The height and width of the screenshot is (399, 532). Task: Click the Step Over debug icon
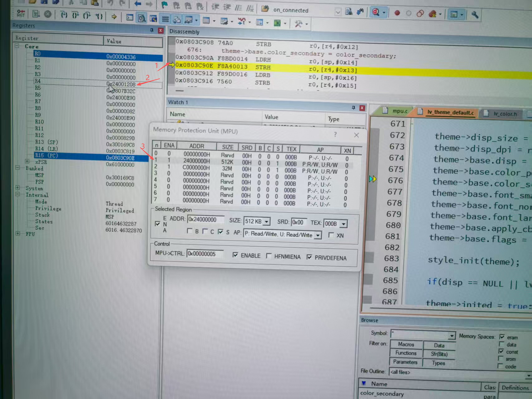pos(76,15)
